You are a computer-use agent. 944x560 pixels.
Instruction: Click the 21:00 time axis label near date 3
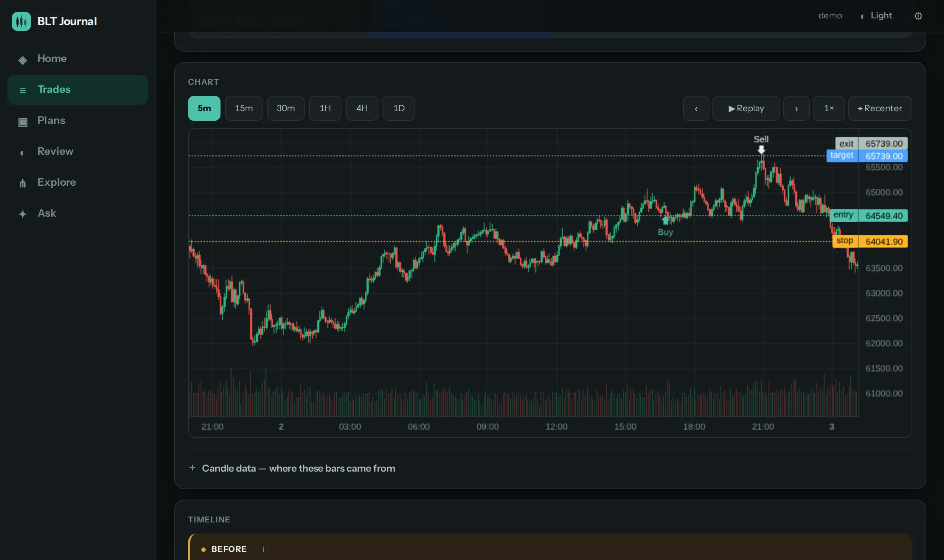click(763, 427)
